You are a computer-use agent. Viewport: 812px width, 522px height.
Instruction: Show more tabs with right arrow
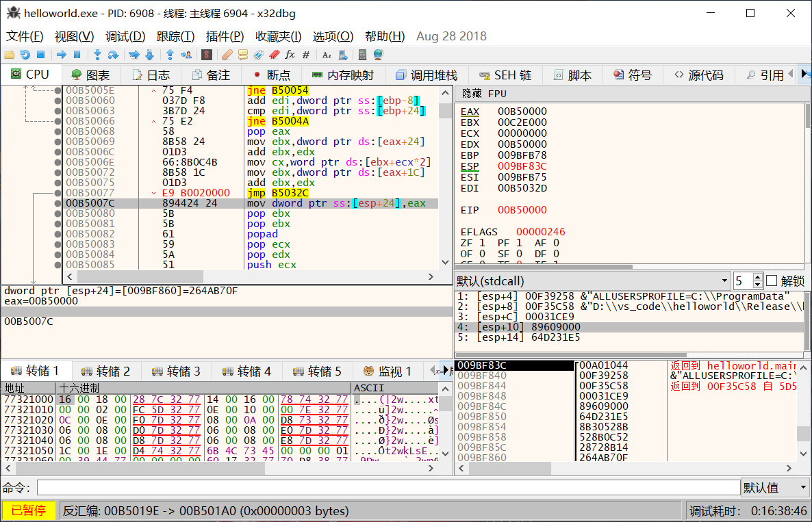pos(804,75)
